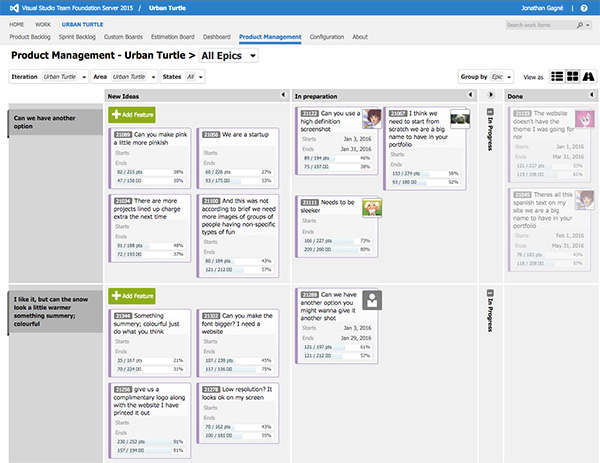Open card 'Low resolution? It looks ok'
The width and height of the screenshot is (600, 463).
tap(238, 413)
